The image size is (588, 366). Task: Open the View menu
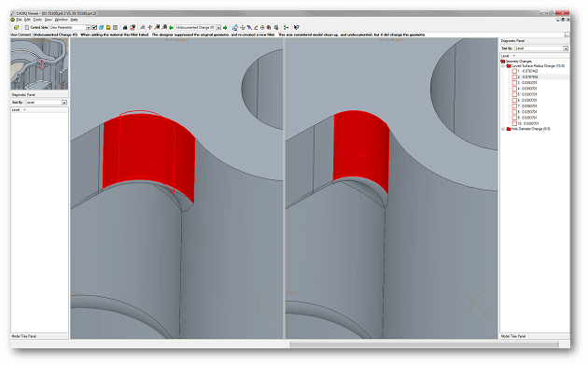pos(48,20)
